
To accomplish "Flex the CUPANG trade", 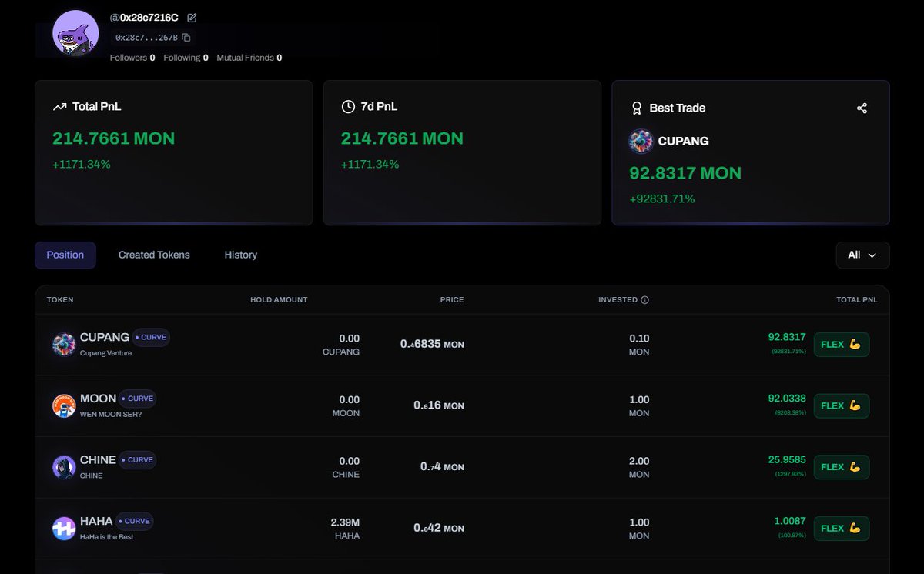I will coord(841,345).
